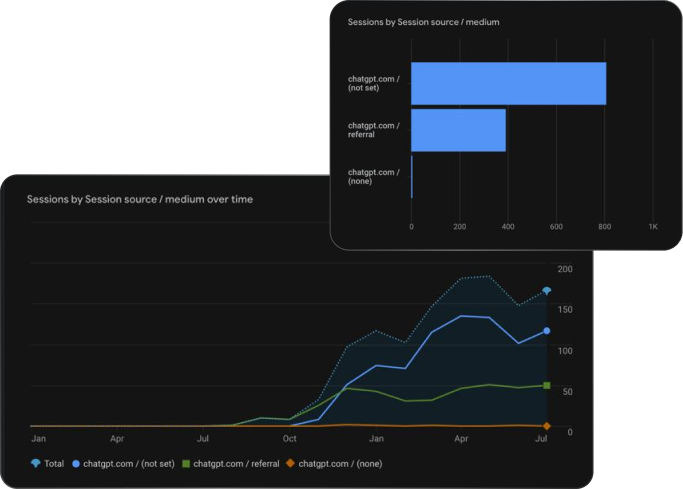This screenshot has width=683, height=489.
Task: Select the 'chatgpt.com / referral' legend label
Action: 237,464
